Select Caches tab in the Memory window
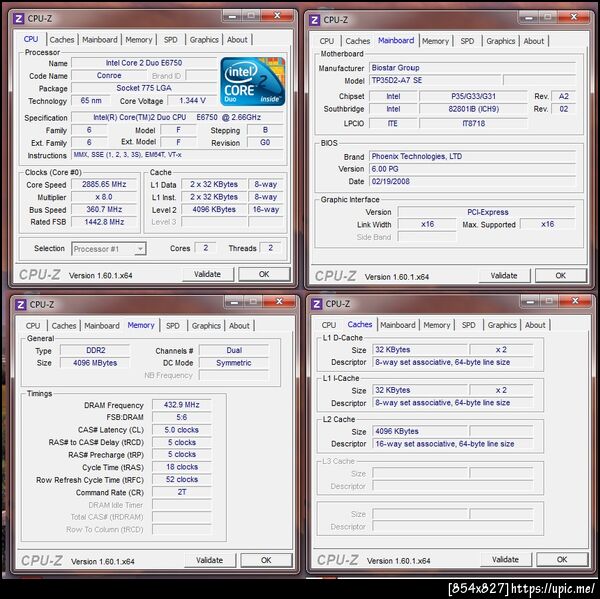 (64, 326)
